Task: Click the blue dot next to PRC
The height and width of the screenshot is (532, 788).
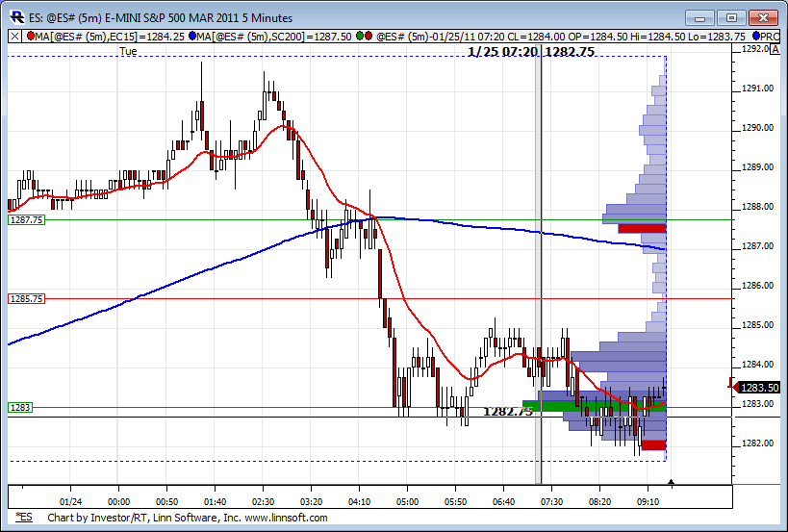Action: tap(757, 37)
